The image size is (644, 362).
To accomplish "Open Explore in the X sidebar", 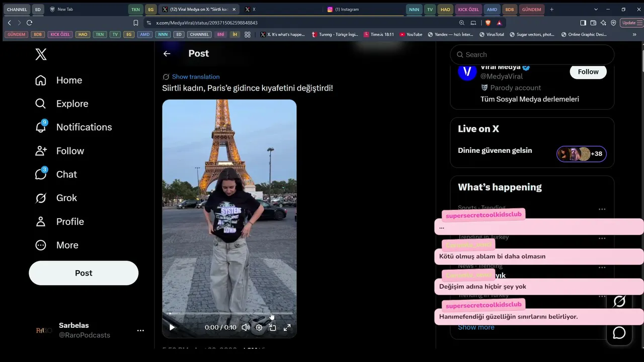I will tap(61, 104).
